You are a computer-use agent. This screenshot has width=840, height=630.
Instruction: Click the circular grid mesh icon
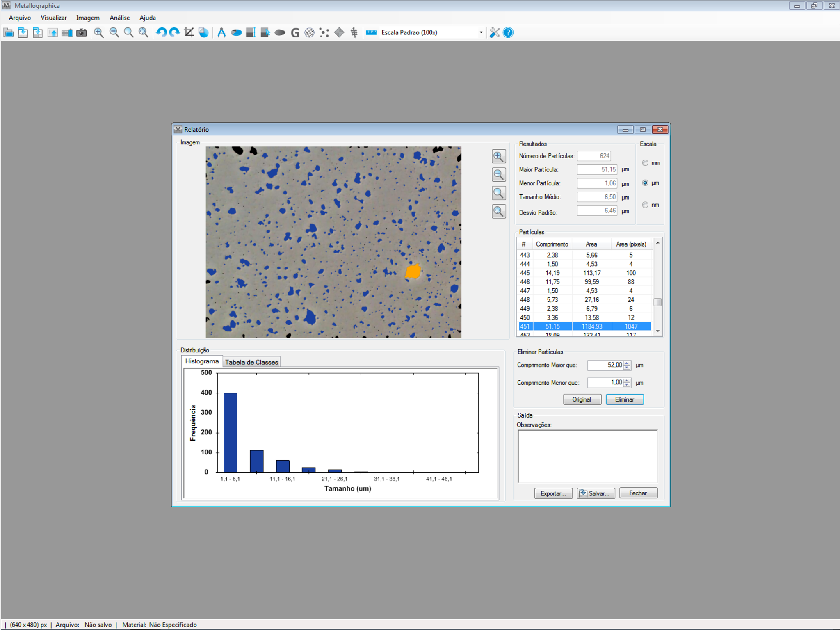click(310, 32)
